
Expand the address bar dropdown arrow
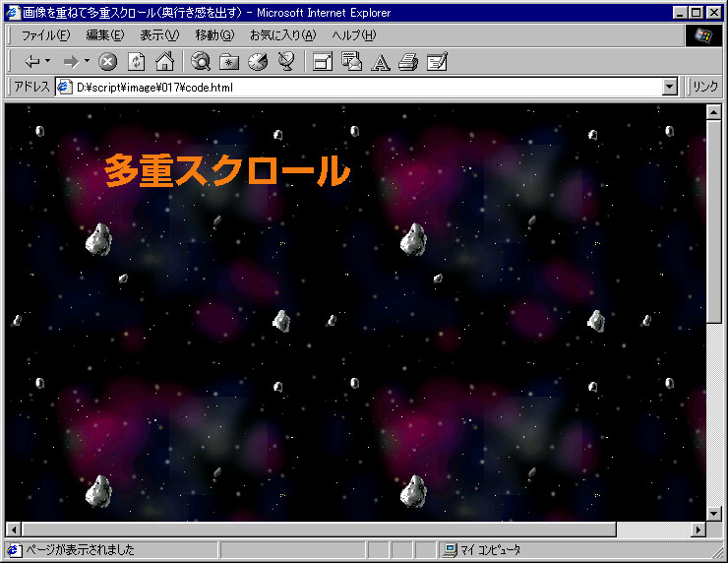[x=670, y=87]
